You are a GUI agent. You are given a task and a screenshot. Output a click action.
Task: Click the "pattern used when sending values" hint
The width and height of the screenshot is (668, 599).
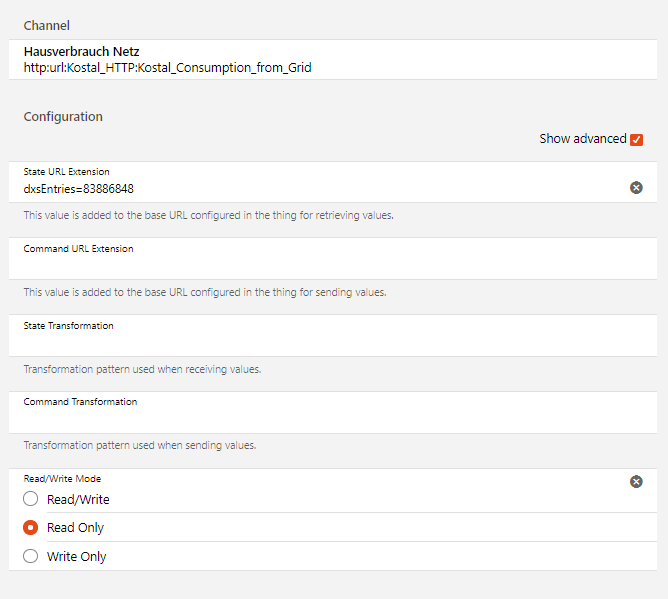coord(140,445)
